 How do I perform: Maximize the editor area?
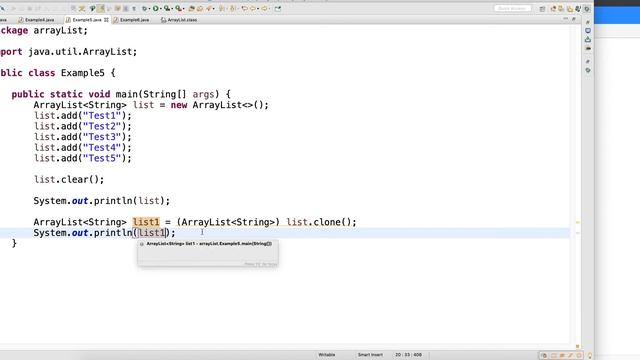coord(574,19)
